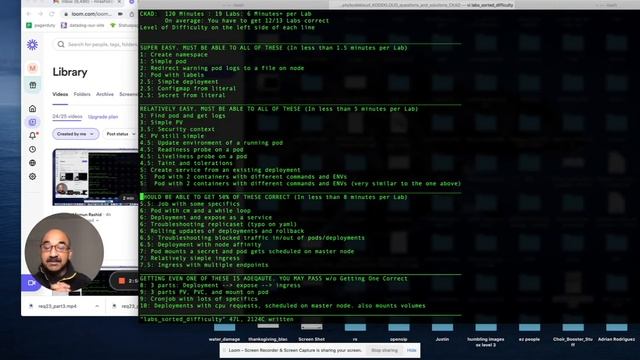This screenshot has width=640, height=360.
Task: Open the Adrian Rodriguez desktop folder
Action: coord(616,333)
